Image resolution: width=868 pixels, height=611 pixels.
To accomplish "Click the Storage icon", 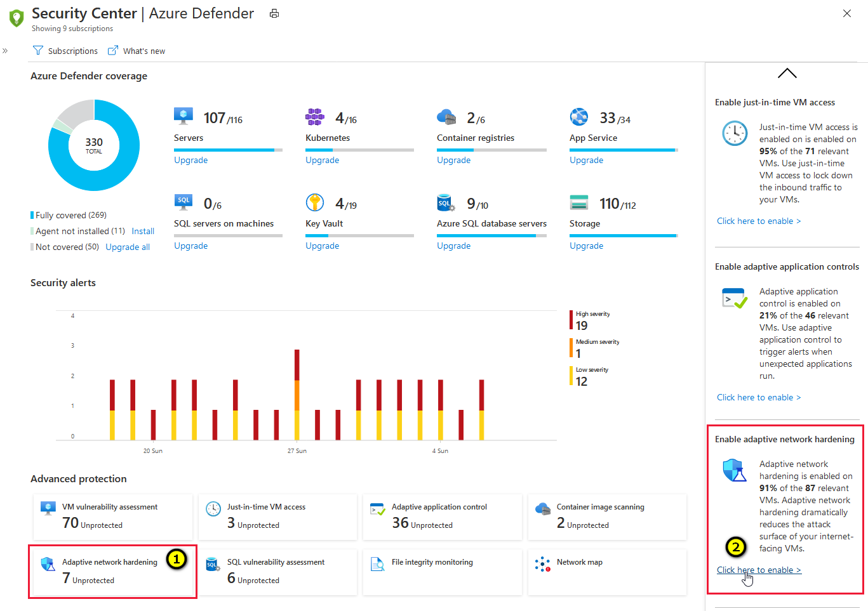I will point(579,202).
